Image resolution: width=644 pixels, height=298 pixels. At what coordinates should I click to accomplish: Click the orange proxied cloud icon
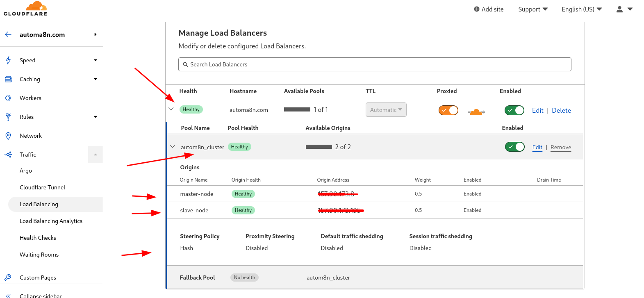coord(476,111)
